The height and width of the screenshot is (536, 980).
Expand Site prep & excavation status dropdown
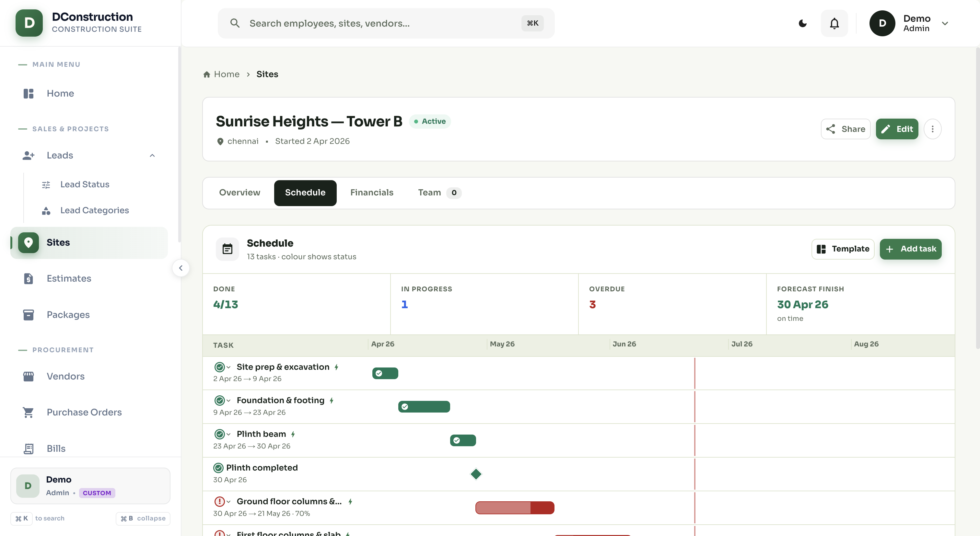(x=228, y=367)
